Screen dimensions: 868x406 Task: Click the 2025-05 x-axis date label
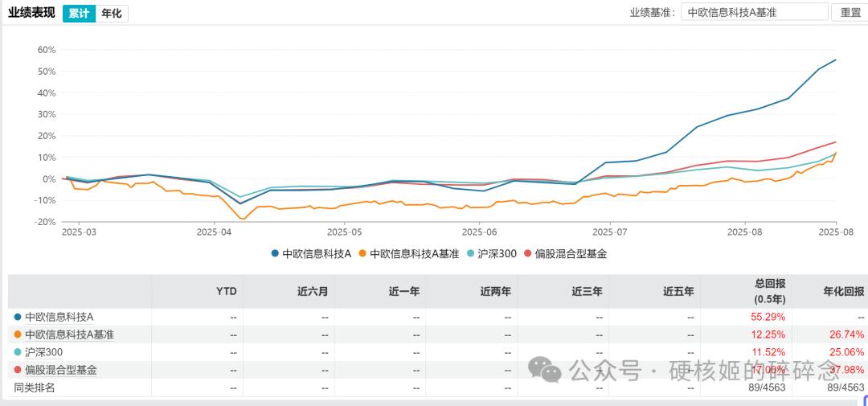[x=344, y=232]
